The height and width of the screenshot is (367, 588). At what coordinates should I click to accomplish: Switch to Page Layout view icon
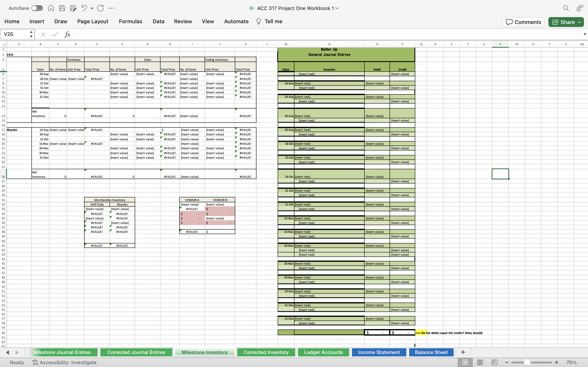pos(480,362)
